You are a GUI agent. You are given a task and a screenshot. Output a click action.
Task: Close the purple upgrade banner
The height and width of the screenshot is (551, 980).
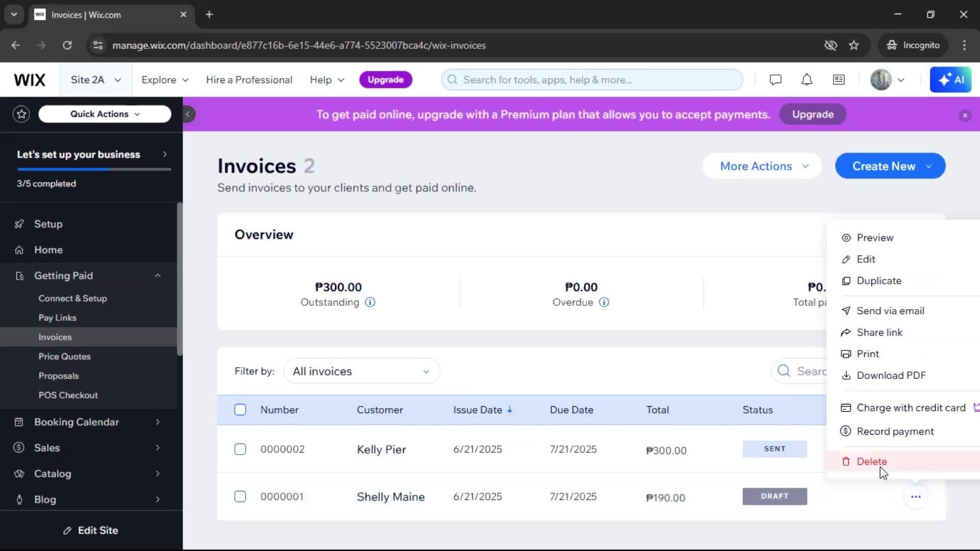965,115
